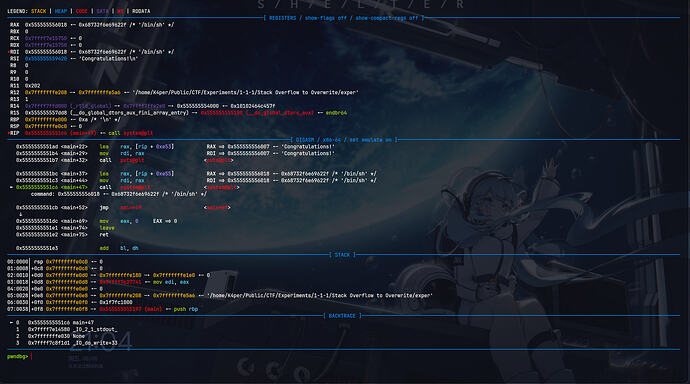The image size is (690, 384).
Task: Click stack row 01:0008
Action: (55, 268)
